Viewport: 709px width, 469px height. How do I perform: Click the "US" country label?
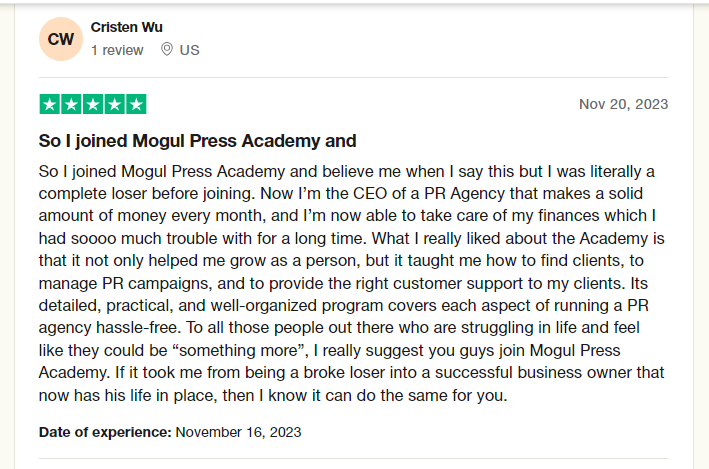click(x=189, y=50)
